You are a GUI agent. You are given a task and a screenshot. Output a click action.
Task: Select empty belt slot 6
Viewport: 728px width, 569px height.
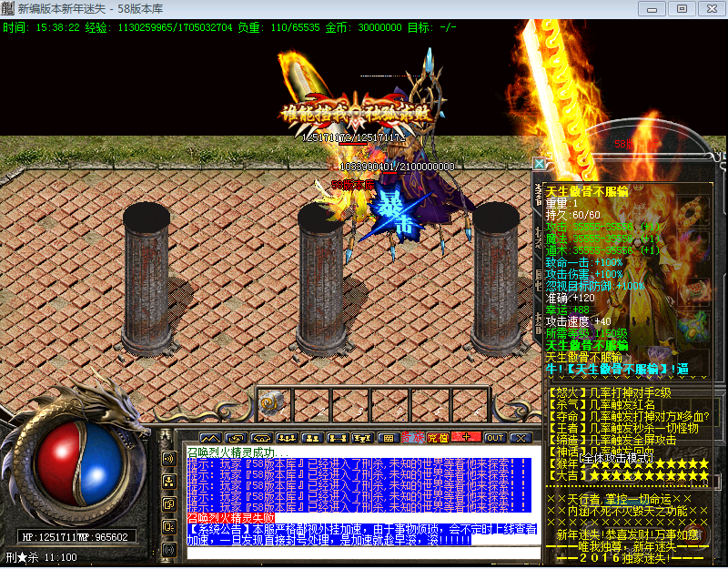click(x=469, y=403)
